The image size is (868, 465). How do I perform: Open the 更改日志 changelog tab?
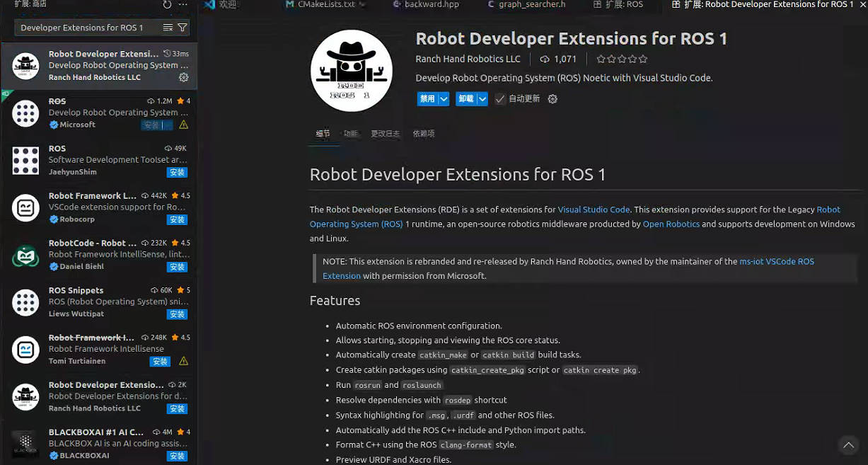385,134
